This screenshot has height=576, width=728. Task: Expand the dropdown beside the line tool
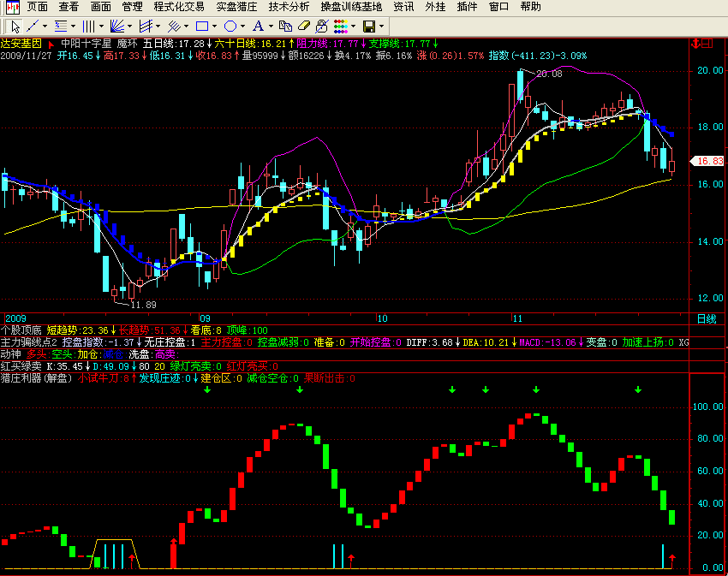click(45, 26)
